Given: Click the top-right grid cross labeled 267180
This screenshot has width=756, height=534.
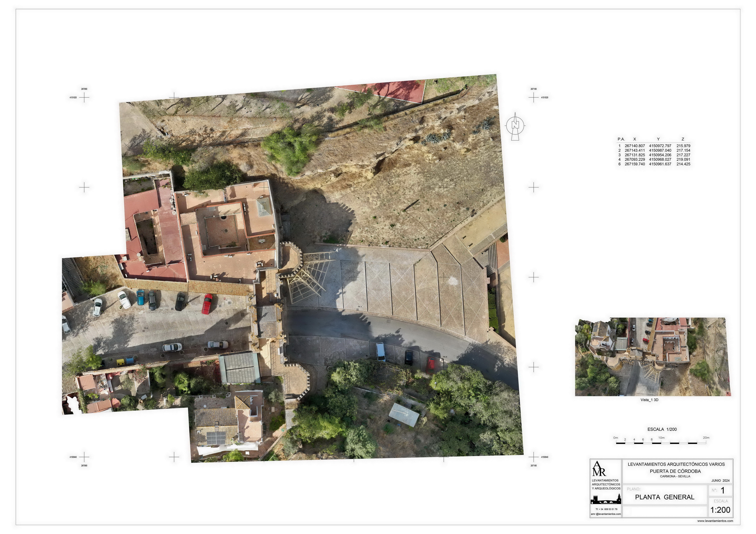Looking at the screenshot, I should (x=533, y=97).
